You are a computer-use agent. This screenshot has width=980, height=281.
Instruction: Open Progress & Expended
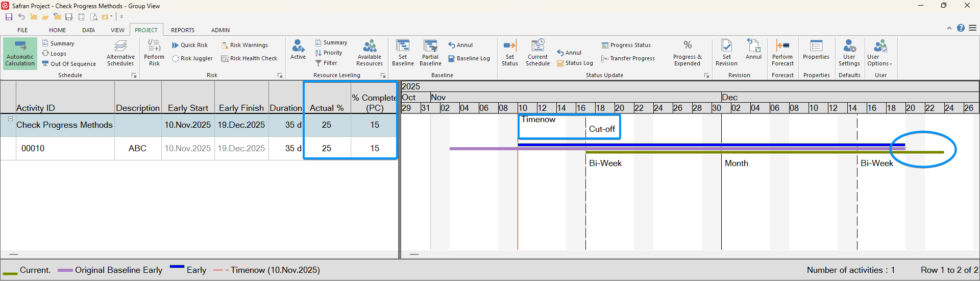pyautogui.click(x=688, y=53)
